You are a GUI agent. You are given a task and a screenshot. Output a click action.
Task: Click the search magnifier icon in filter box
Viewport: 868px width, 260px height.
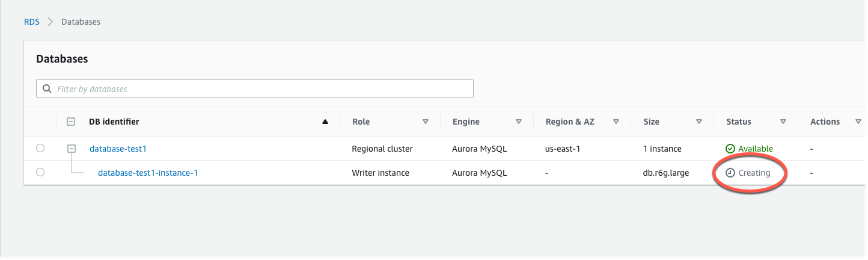click(x=47, y=89)
